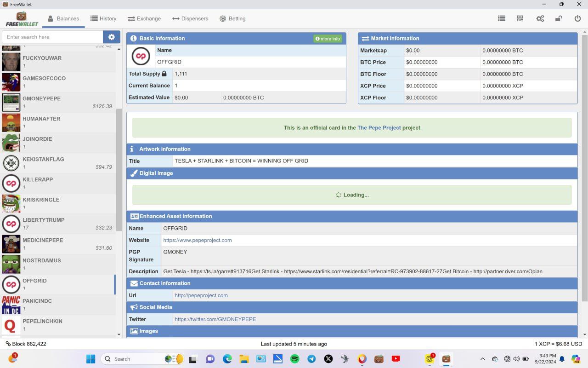The width and height of the screenshot is (588, 368).
Task: Open https://www.pepeproject.com website link
Action: click(198, 240)
